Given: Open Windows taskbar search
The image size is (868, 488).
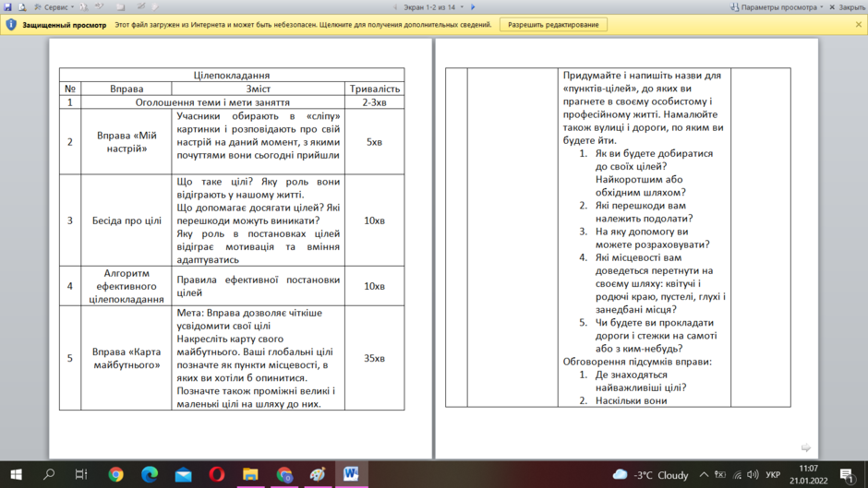Looking at the screenshot, I should (49, 475).
